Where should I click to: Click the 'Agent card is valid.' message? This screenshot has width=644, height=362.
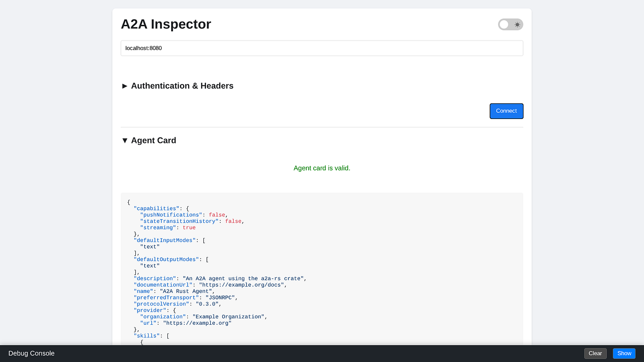click(322, 168)
